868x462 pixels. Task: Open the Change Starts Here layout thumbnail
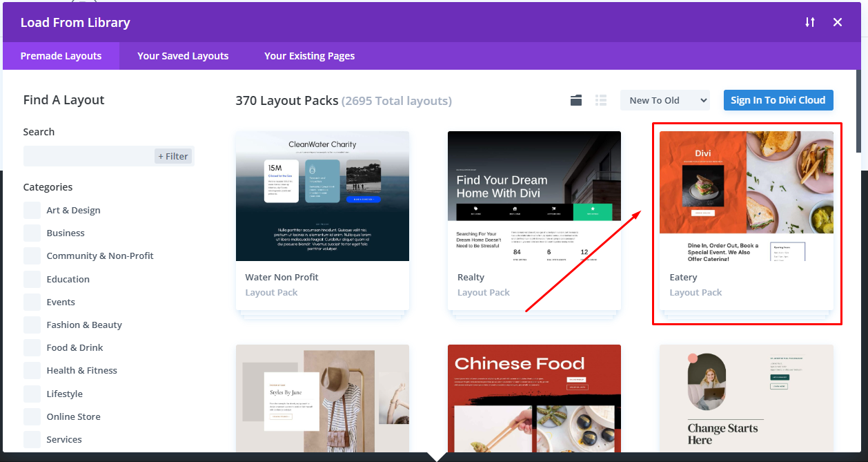coord(747,398)
